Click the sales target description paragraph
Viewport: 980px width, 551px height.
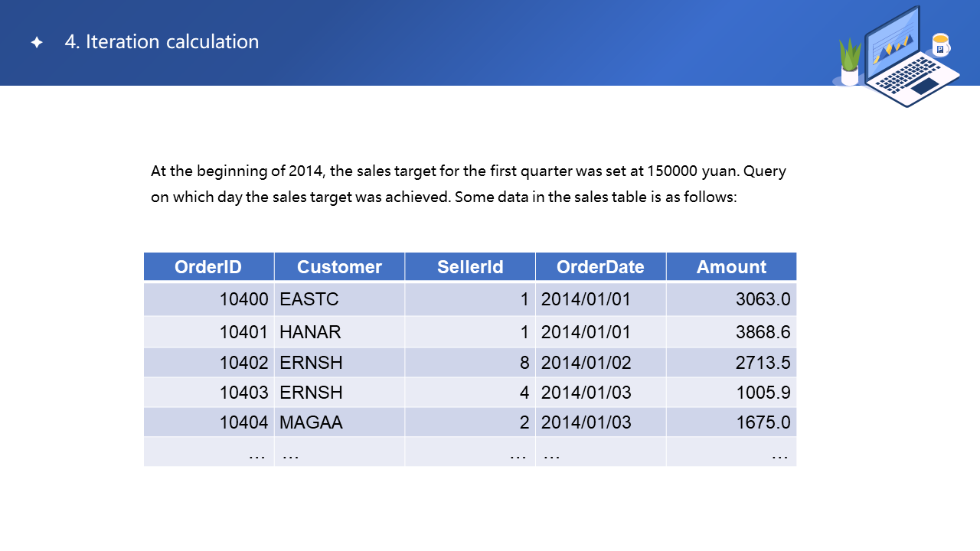coord(468,184)
